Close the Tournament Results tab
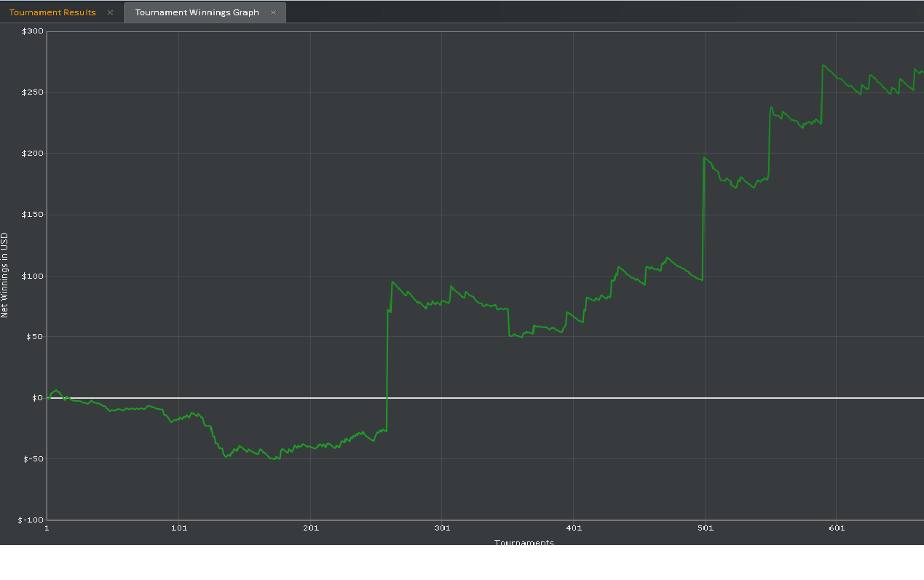The width and height of the screenshot is (924, 580). pos(110,12)
